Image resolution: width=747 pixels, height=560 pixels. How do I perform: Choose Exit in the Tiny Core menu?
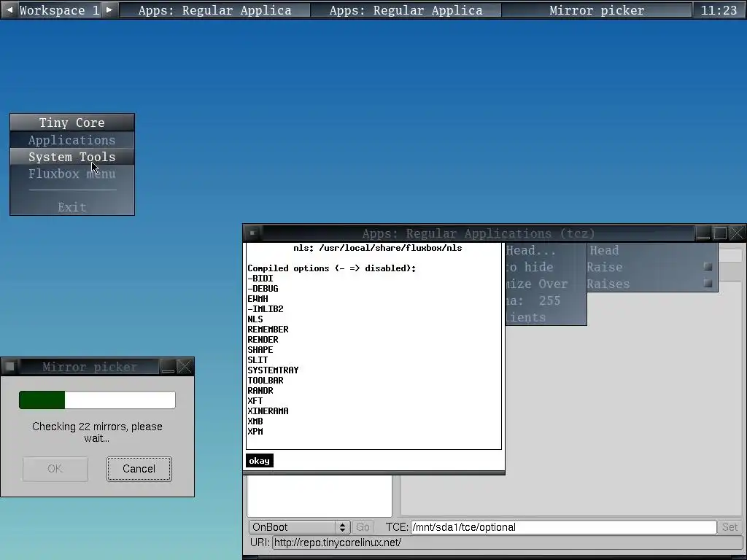(x=72, y=207)
